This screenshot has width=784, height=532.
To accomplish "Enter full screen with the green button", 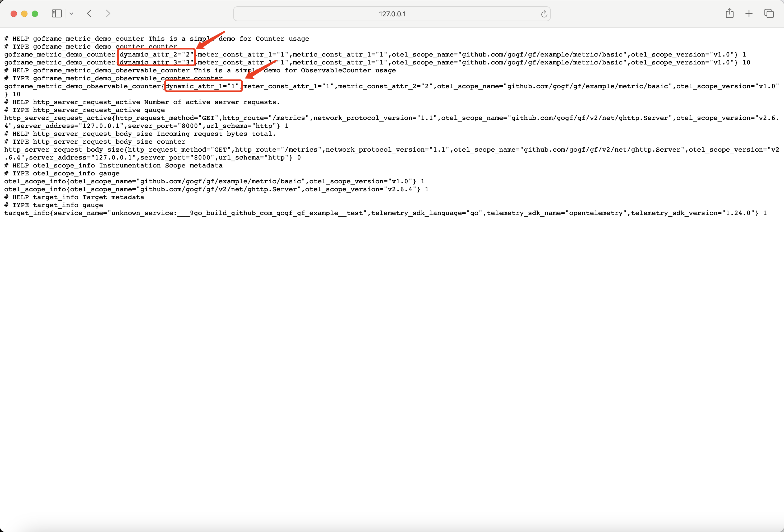I will (35, 14).
